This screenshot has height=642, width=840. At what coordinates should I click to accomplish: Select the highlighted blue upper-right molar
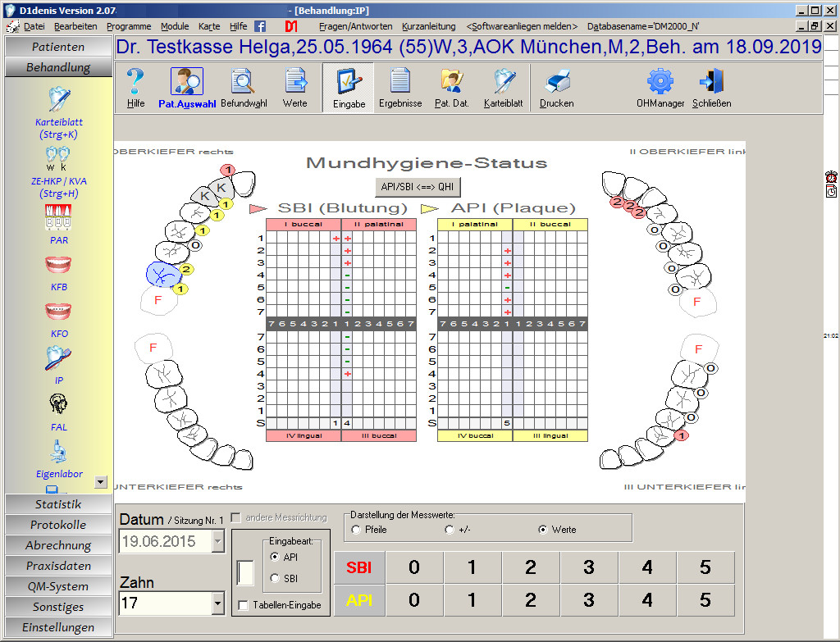point(163,275)
